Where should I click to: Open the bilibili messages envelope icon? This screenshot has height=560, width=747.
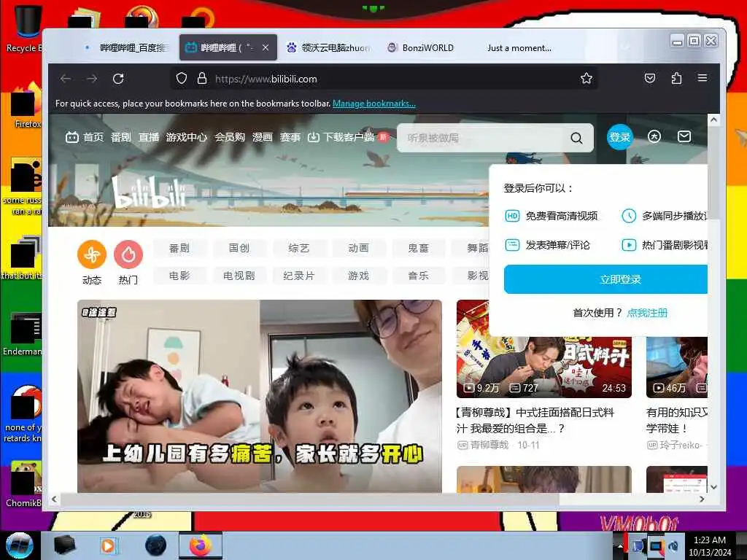pyautogui.click(x=684, y=137)
